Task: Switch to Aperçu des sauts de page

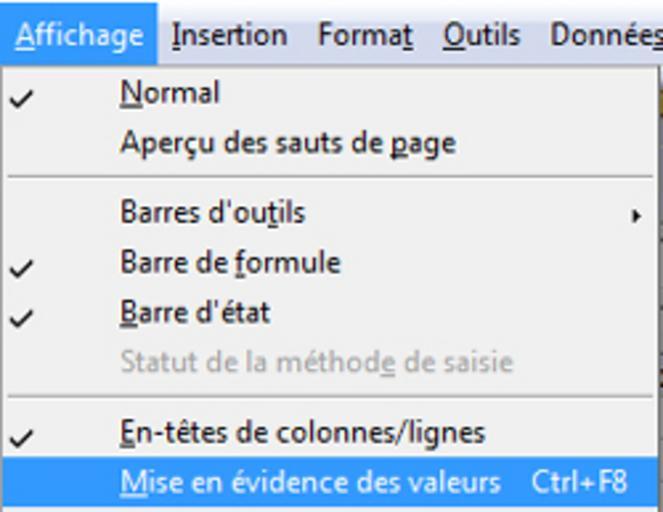Action: pyautogui.click(x=288, y=143)
